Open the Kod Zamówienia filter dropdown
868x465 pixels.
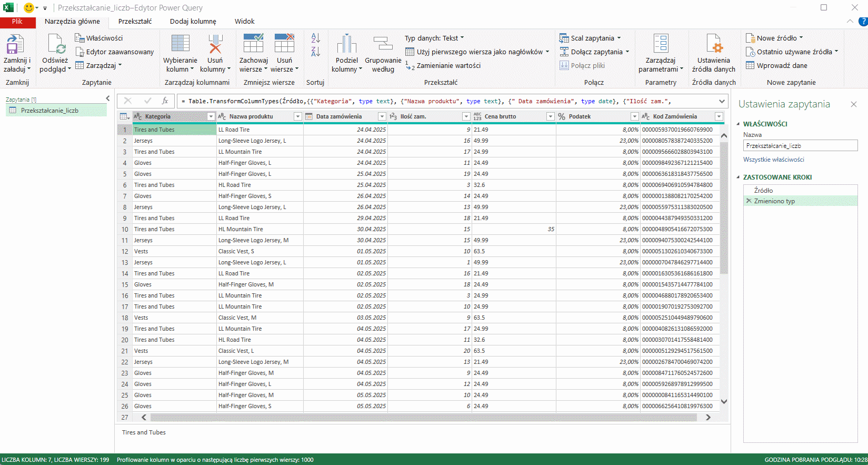coord(719,116)
